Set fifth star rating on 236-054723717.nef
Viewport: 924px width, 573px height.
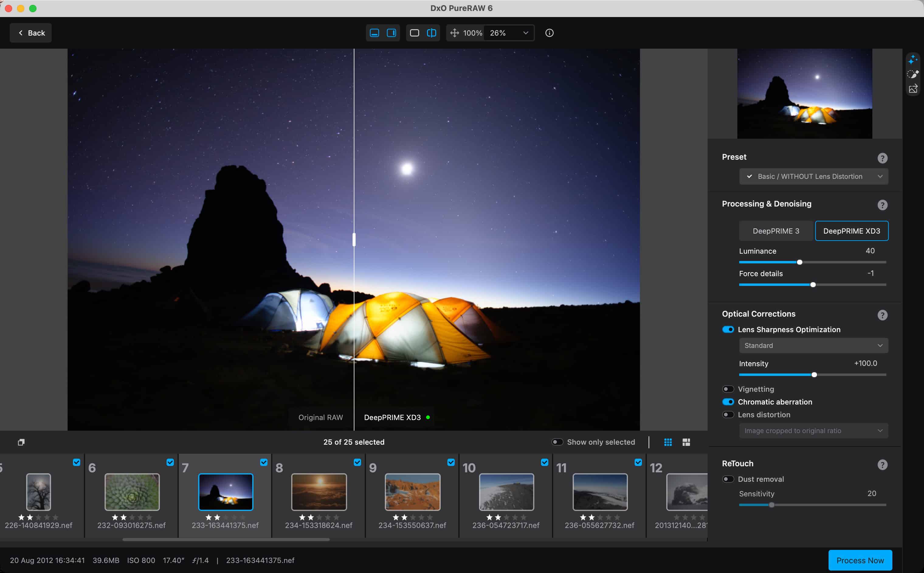tap(523, 517)
